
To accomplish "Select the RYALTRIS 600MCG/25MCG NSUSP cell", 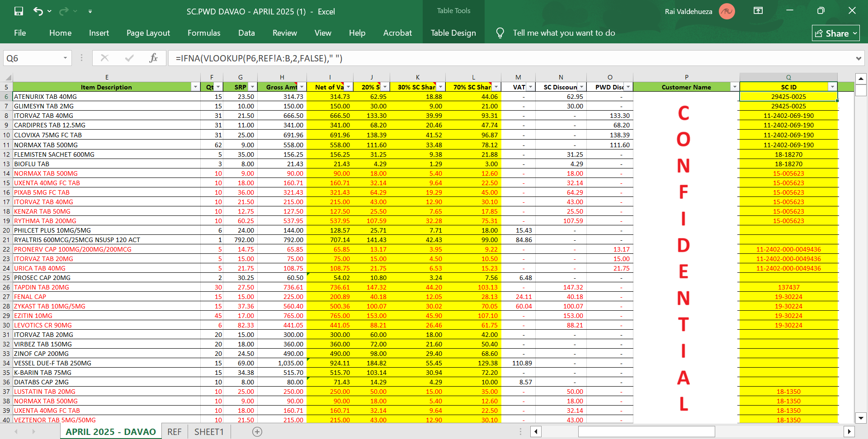I will (107, 240).
